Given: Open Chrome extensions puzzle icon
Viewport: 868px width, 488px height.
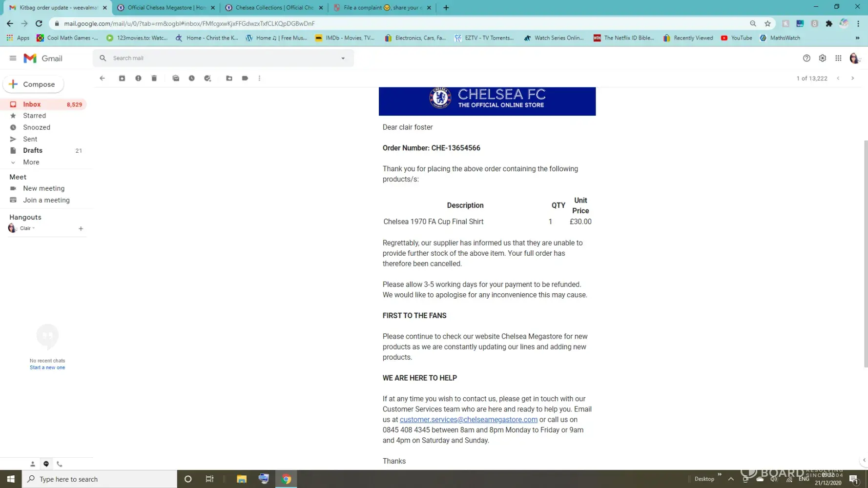Looking at the screenshot, I should click(829, 23).
